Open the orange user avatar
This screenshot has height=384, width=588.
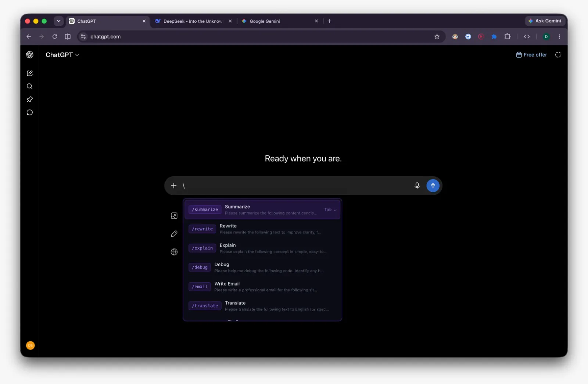click(31, 345)
